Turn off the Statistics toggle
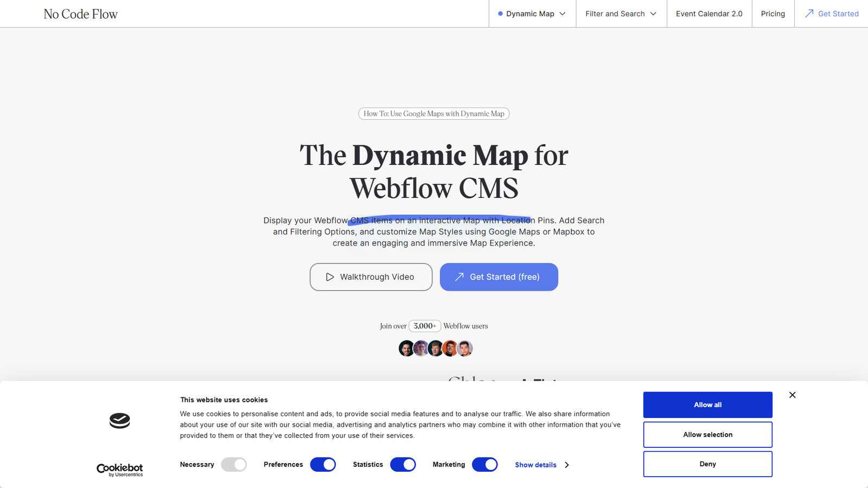 pyautogui.click(x=403, y=464)
